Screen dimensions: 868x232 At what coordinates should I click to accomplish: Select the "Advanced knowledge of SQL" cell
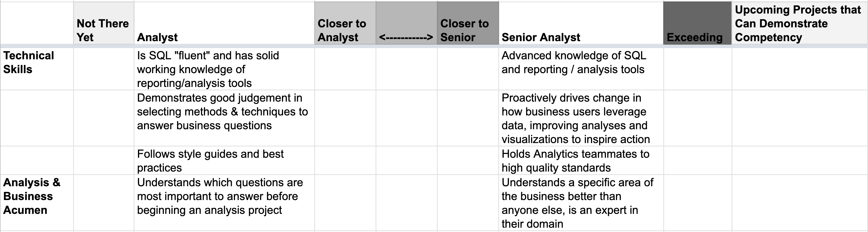click(x=581, y=68)
